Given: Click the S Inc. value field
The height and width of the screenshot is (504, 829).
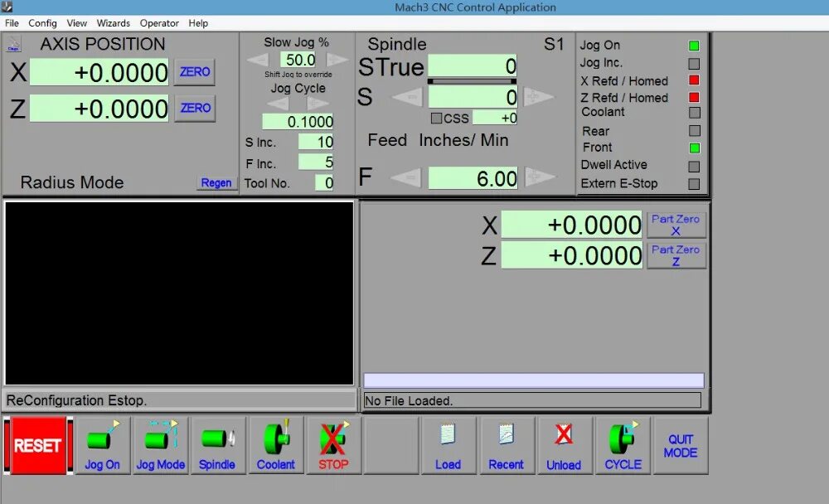Looking at the screenshot, I should point(316,142).
